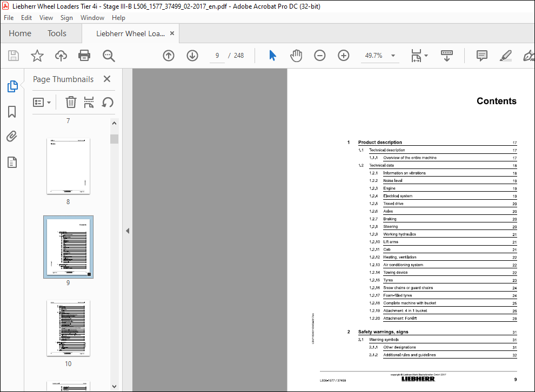
Task: Go to previous page arrow
Action: click(169, 56)
